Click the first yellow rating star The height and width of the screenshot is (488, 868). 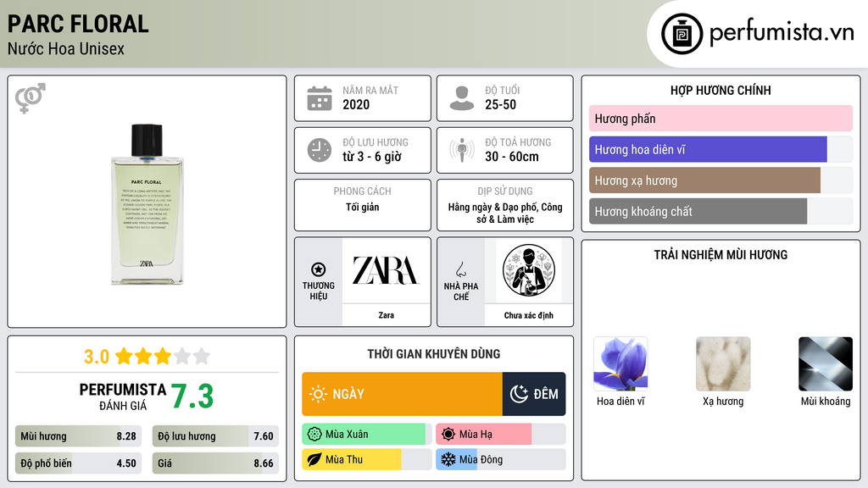tap(124, 356)
